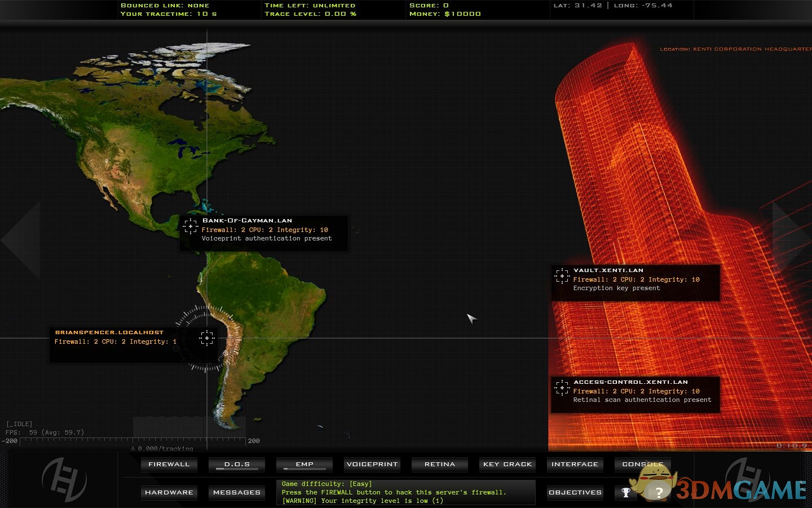812x508 pixels.
Task: Open the INTERFACE panel
Action: (x=575, y=465)
